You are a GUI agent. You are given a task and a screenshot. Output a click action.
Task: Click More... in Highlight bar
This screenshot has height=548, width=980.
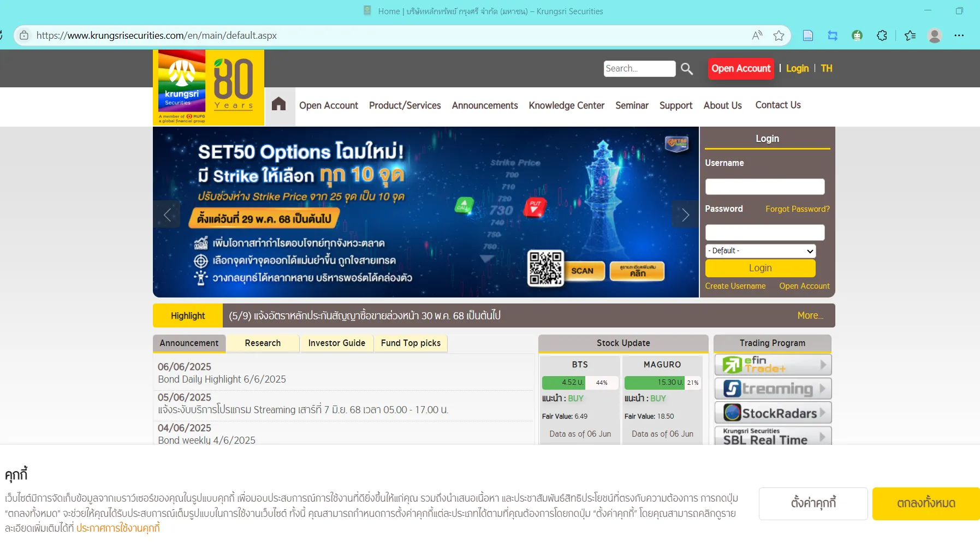click(x=810, y=315)
